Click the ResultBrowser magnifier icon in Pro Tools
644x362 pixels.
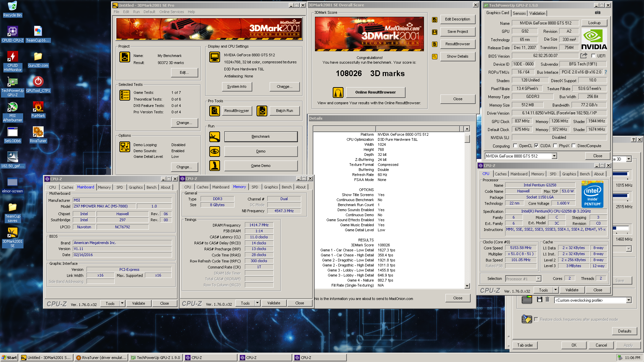coord(215,111)
